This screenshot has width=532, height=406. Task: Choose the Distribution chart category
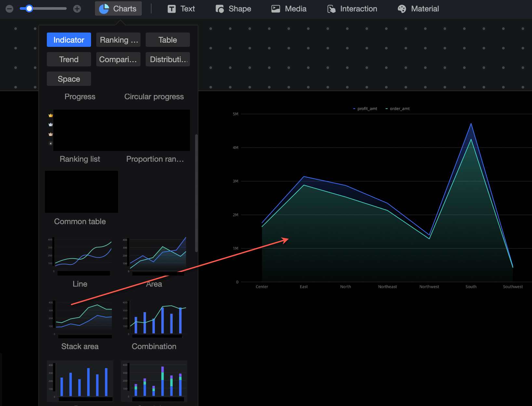[x=168, y=59]
